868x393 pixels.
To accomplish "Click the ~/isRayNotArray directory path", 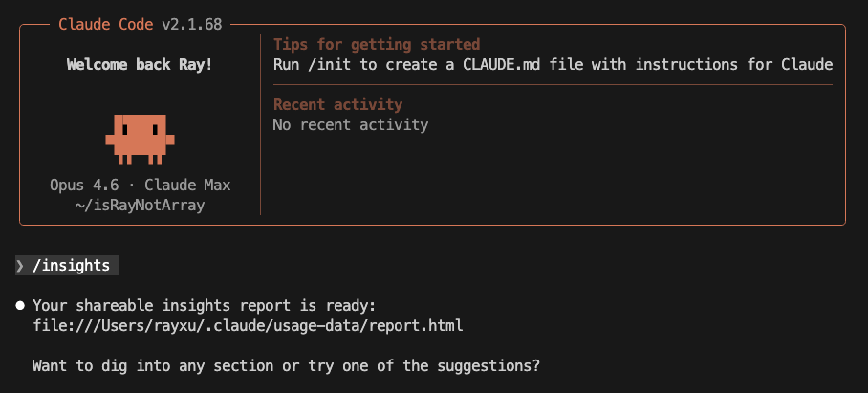I will [140, 205].
